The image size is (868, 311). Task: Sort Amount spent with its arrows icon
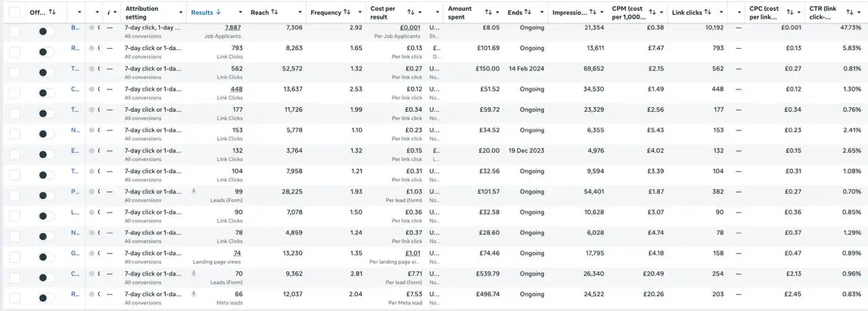(x=488, y=12)
